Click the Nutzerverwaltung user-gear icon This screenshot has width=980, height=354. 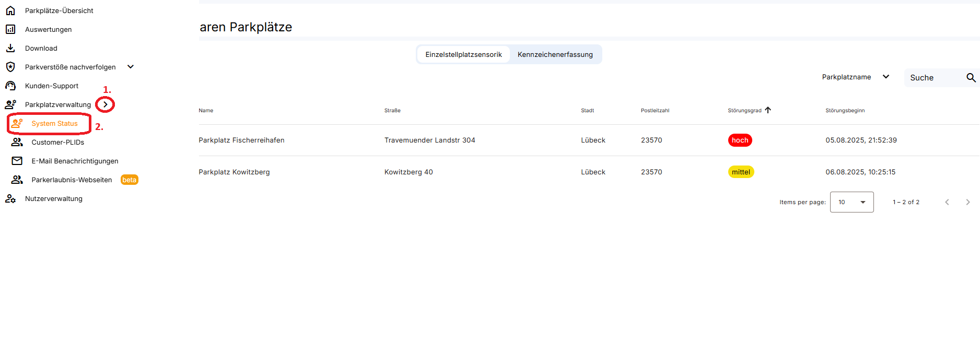coord(10,198)
